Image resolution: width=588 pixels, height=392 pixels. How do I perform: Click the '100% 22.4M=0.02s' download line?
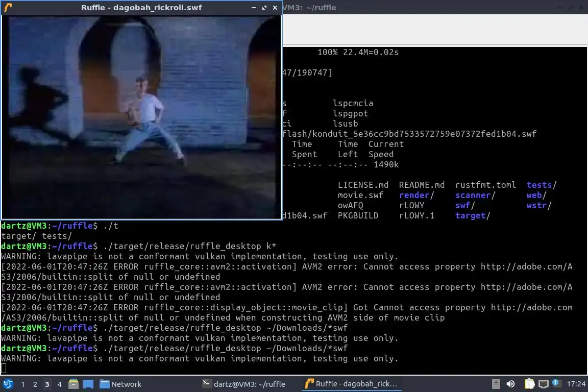point(358,53)
